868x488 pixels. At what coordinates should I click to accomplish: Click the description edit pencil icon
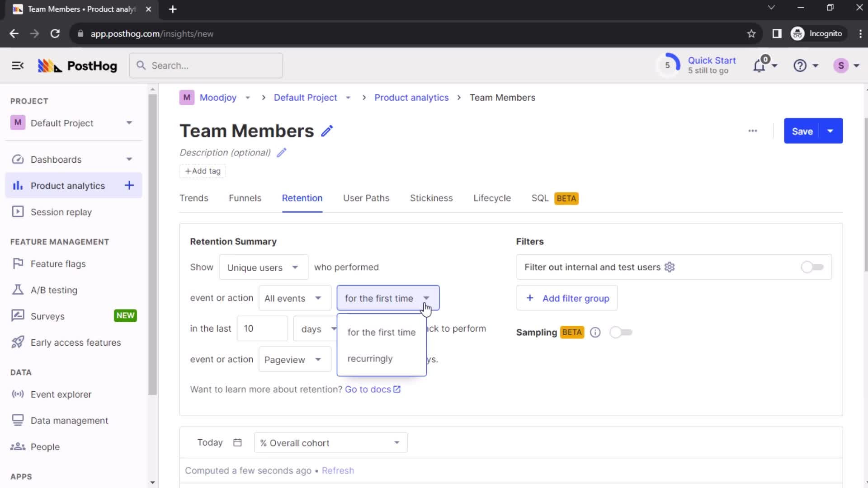tap(281, 153)
